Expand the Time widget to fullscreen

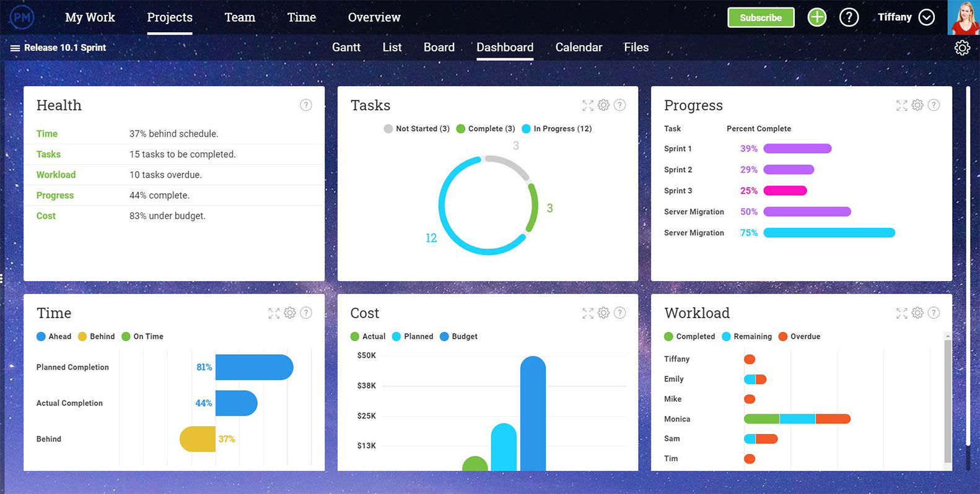[274, 313]
